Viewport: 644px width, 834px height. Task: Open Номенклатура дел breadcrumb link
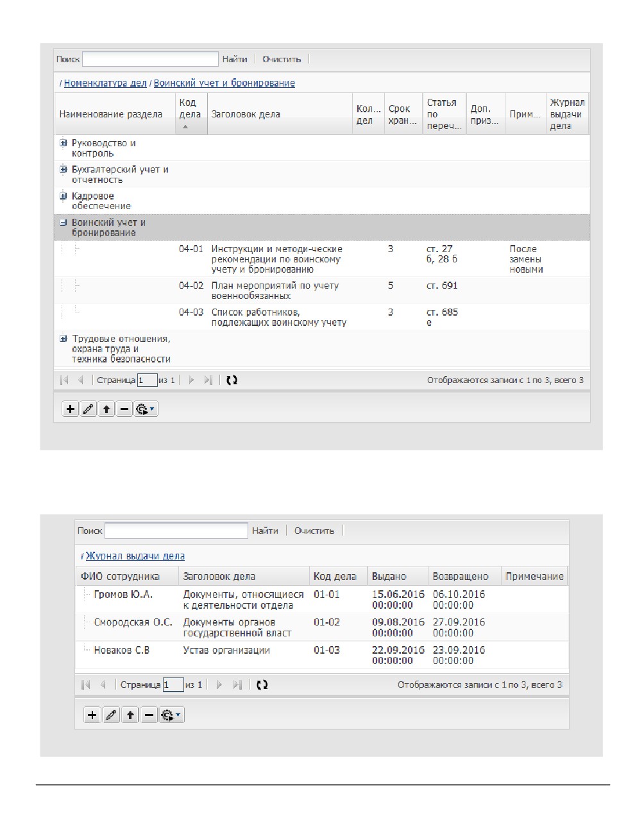click(x=105, y=83)
